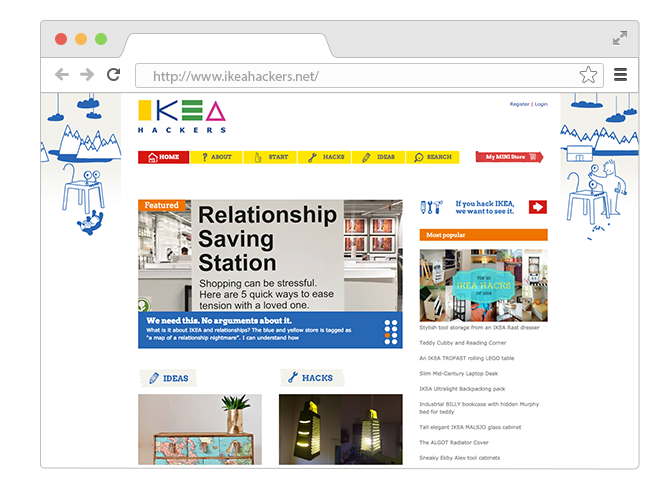Viewport: 660px width, 490px height.
Task: Go to the HACKS menu item
Action: [325, 157]
